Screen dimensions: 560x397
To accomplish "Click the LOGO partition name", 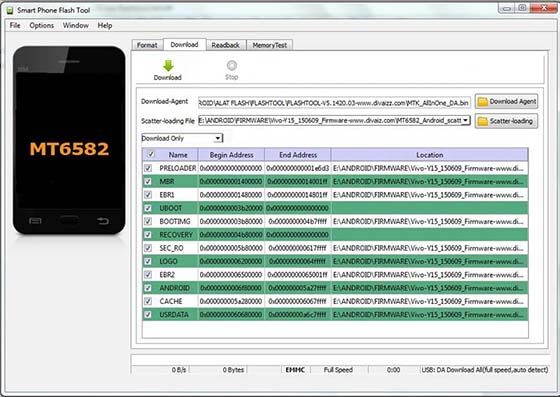I will pyautogui.click(x=168, y=261).
